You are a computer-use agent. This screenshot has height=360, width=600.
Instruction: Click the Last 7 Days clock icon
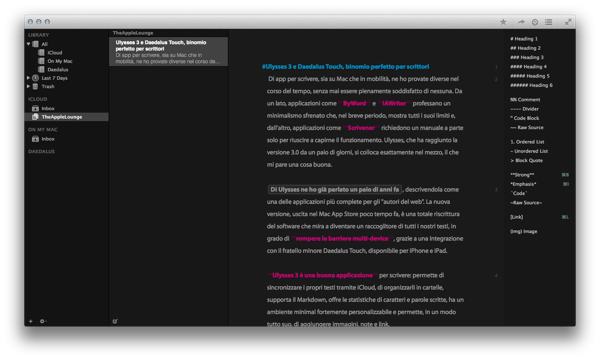[x=36, y=78]
